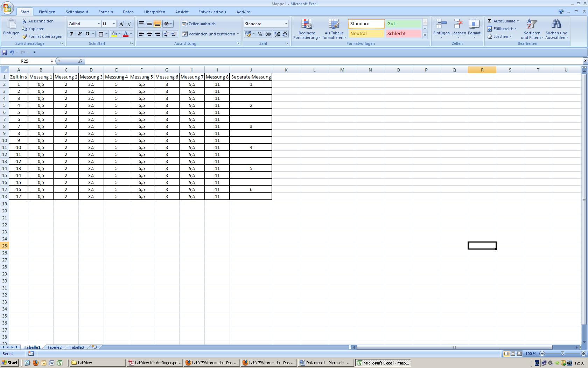
Task: Apply Schlecht cell style
Action: point(403,34)
